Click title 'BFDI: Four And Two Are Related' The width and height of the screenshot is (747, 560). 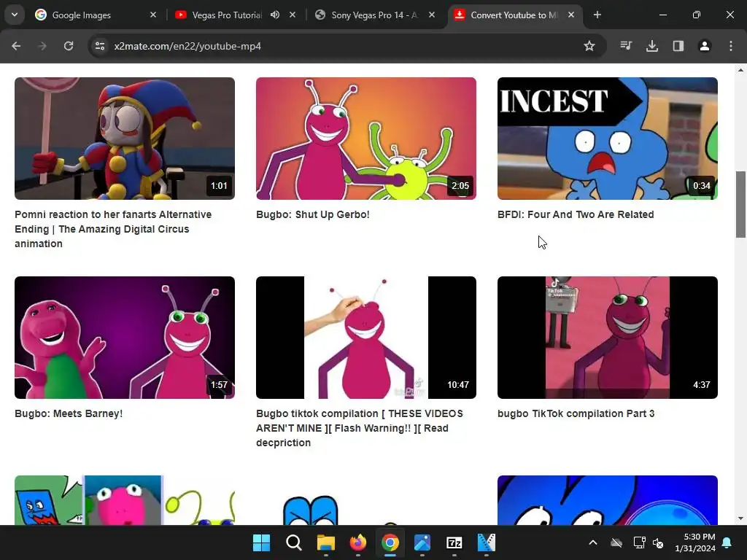click(x=576, y=214)
